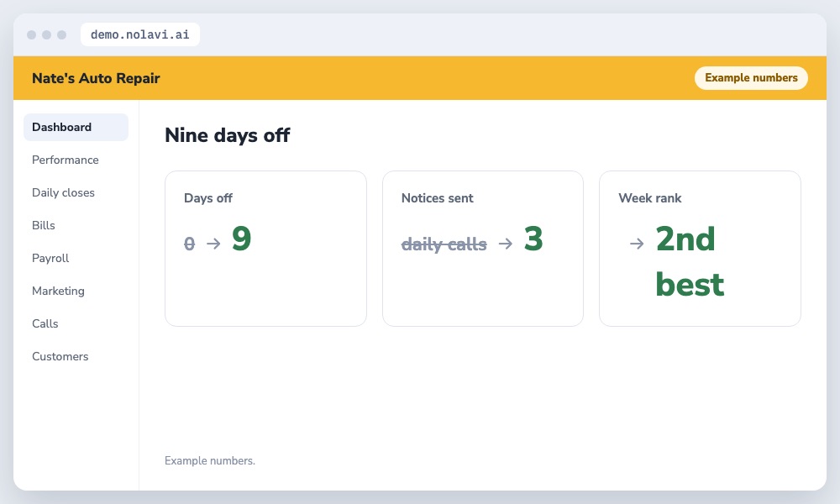Click the Example numbers. footer note
Viewport: 840px width, 504px height.
pos(210,460)
